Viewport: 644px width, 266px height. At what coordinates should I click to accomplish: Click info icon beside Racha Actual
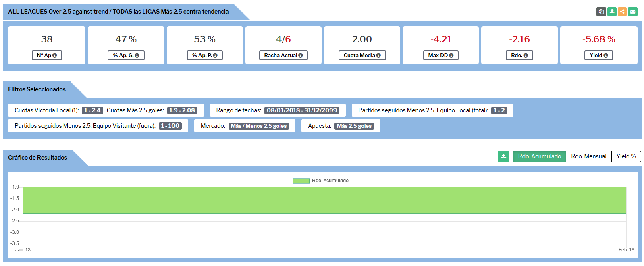301,56
